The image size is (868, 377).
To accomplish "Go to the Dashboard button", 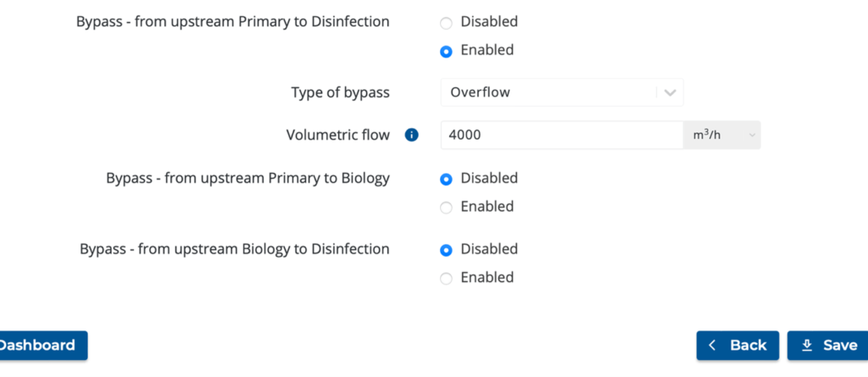I will click(41, 346).
